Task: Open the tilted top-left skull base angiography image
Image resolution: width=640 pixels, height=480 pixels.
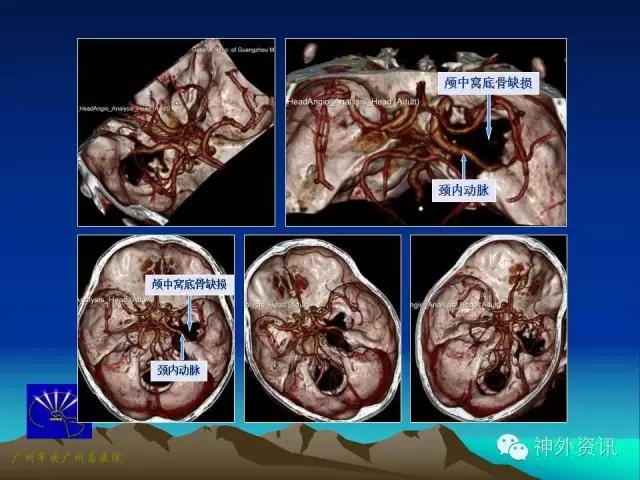Action: point(176,132)
